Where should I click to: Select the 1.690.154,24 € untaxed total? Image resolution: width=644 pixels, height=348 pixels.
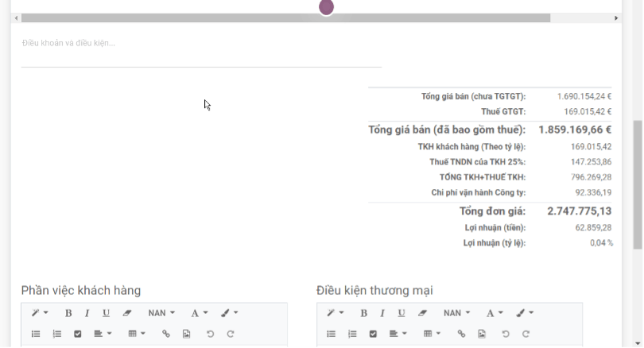pyautogui.click(x=584, y=96)
